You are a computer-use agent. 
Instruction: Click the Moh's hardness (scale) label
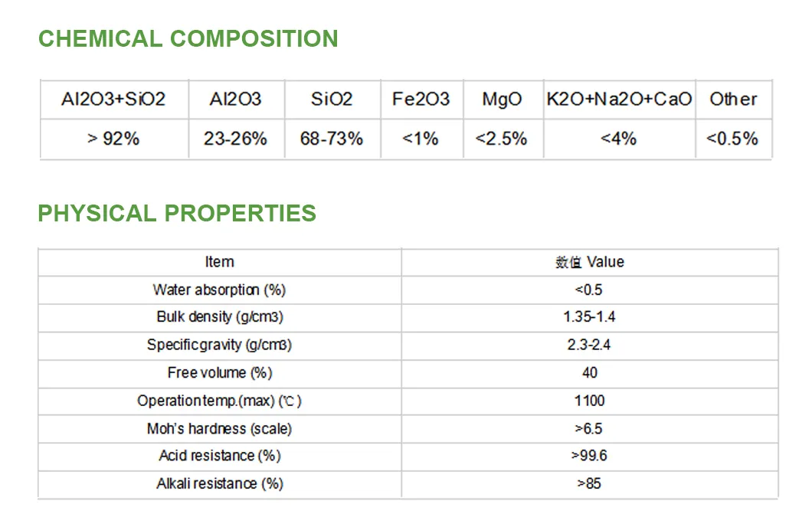(219, 428)
